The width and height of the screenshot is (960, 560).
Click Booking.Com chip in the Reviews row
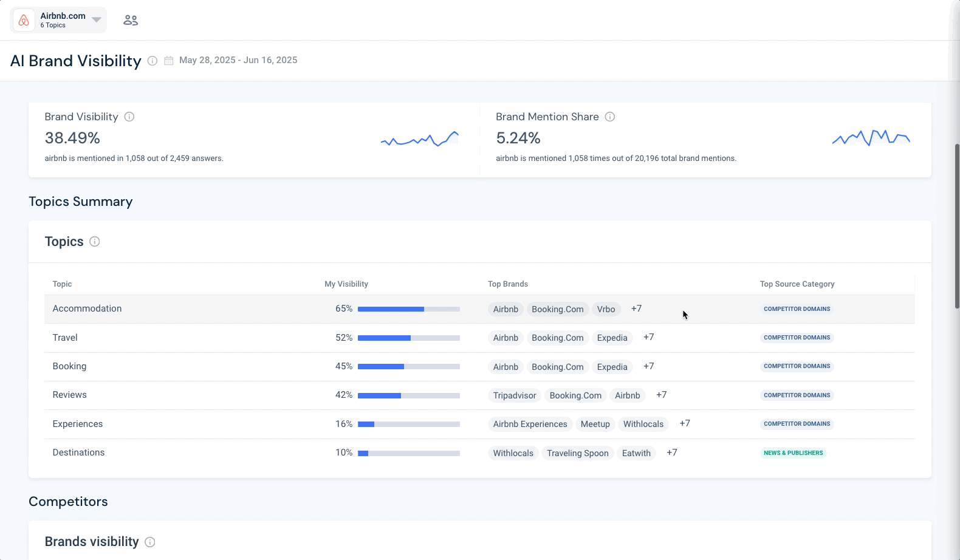pyautogui.click(x=575, y=395)
